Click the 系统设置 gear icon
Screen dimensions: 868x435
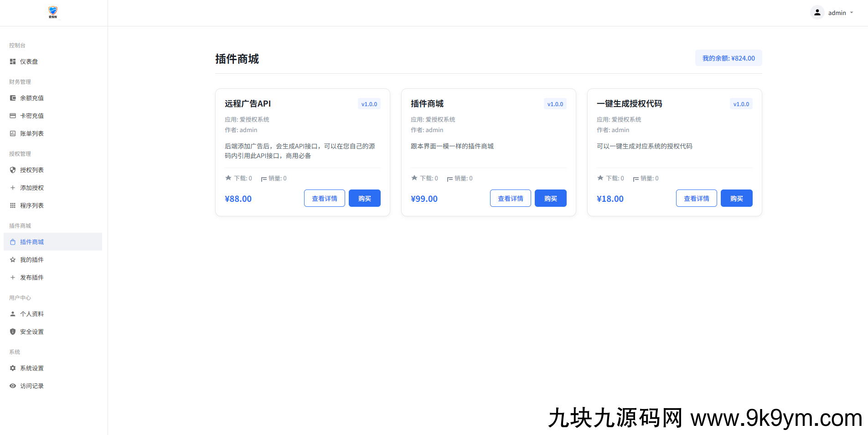[12, 368]
